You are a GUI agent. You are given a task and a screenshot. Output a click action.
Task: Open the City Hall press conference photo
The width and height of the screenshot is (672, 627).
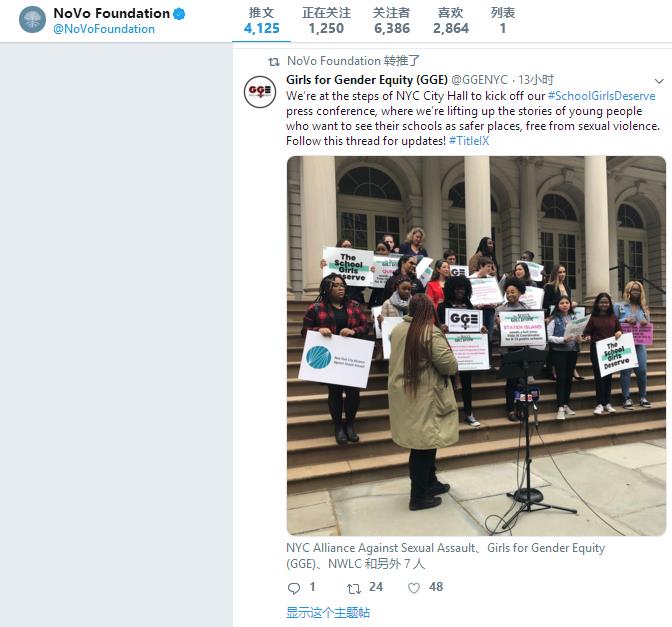pyautogui.click(x=476, y=346)
